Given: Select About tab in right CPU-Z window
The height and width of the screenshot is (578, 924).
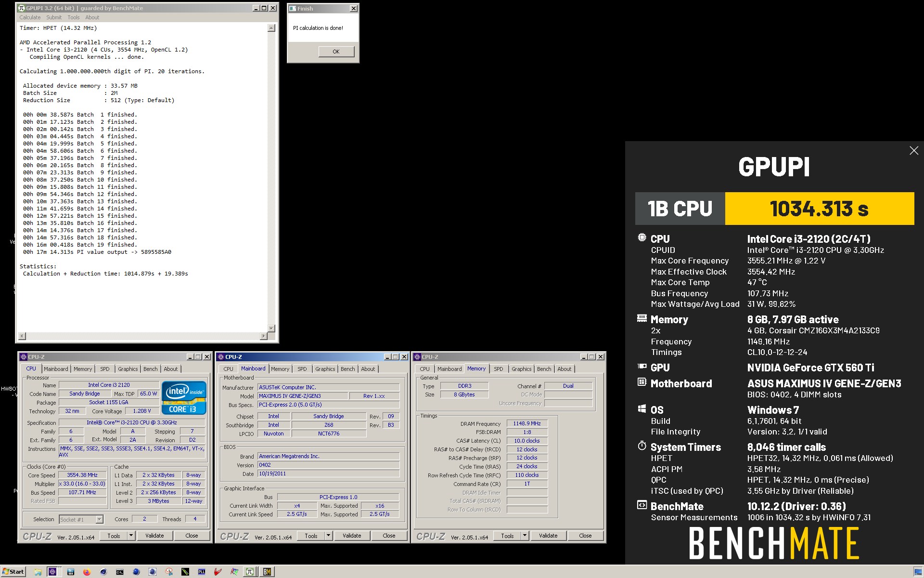Looking at the screenshot, I should (x=565, y=369).
